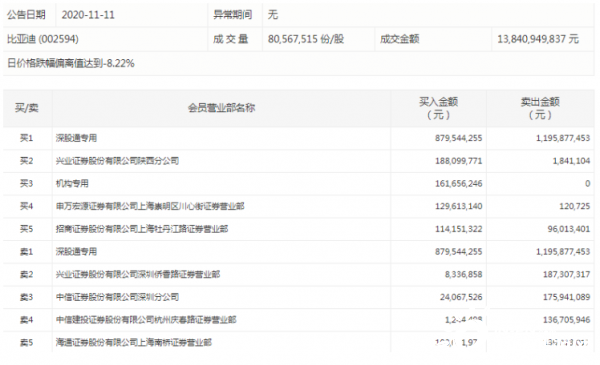Select the '买4' row label

click(26, 207)
